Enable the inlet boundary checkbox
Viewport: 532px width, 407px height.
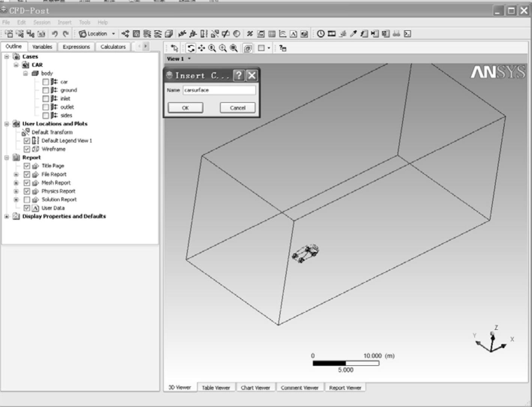coord(46,99)
